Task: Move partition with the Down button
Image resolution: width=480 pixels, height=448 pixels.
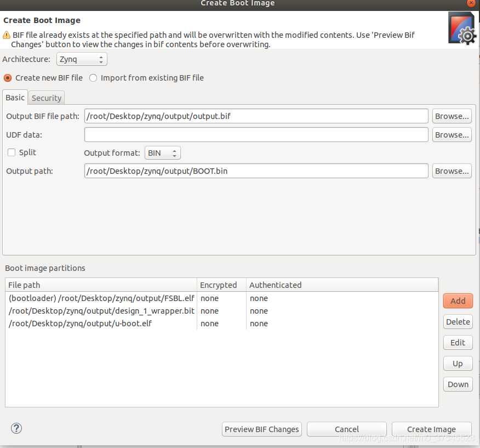Action: click(x=458, y=384)
